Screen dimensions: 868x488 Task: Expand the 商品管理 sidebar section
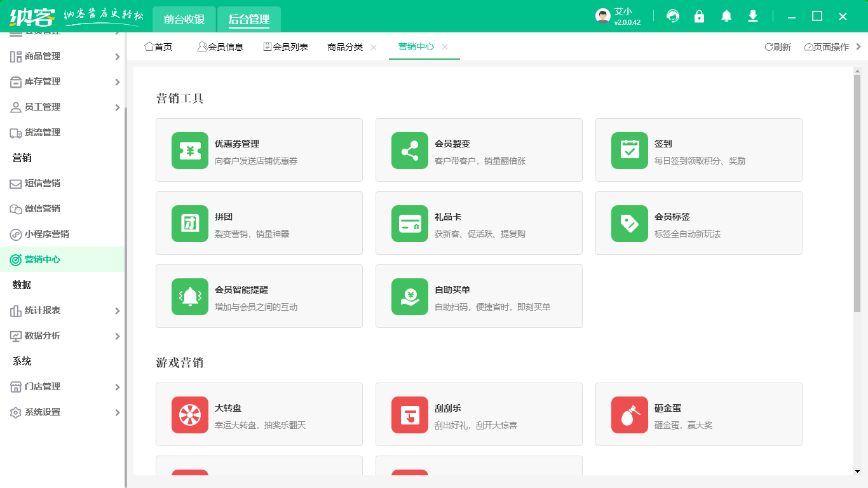pyautogui.click(x=64, y=56)
